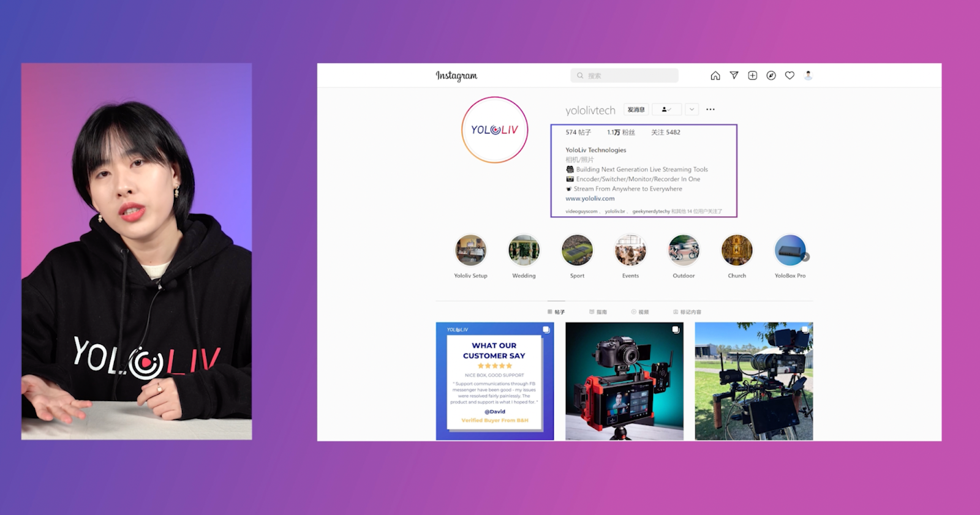Click the Instagram logo
980x515 pixels.
click(456, 76)
